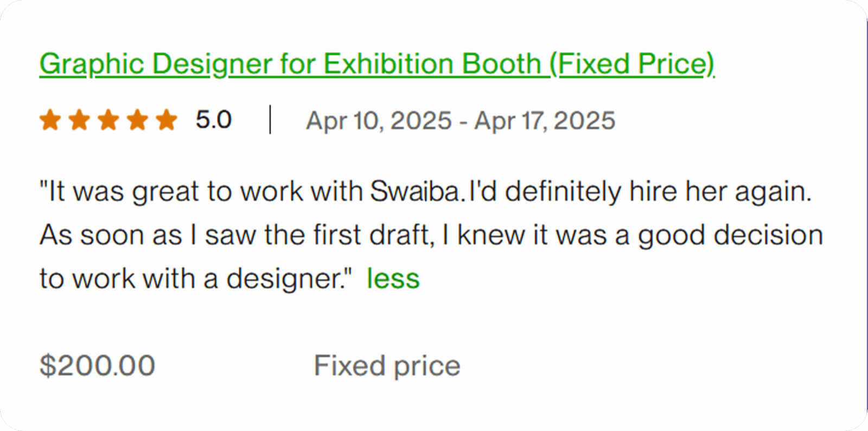Click the first orange rating star
Viewport: 868px width, 431px height.
click(x=50, y=120)
